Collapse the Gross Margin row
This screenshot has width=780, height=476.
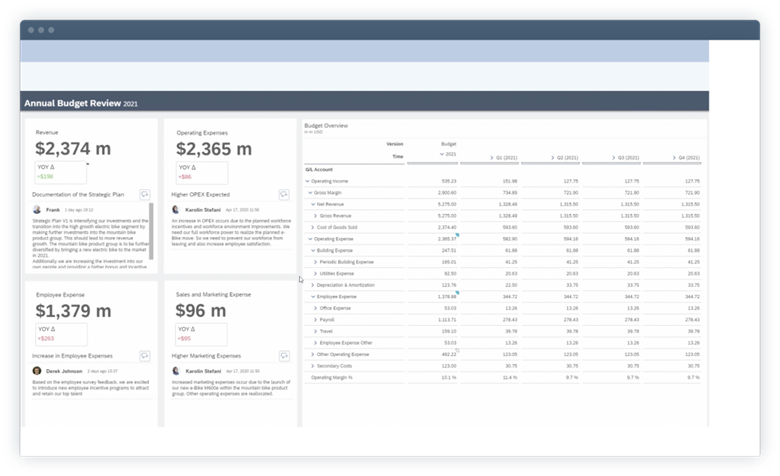311,192
